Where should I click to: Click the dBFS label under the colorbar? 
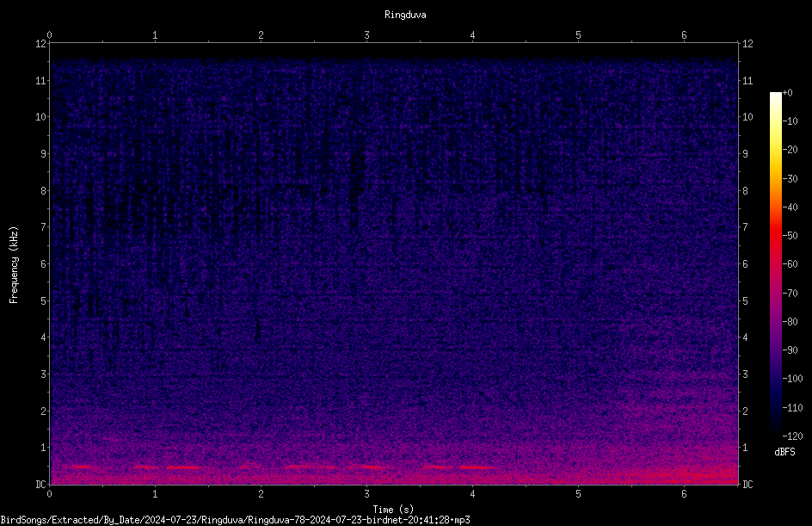point(784,452)
